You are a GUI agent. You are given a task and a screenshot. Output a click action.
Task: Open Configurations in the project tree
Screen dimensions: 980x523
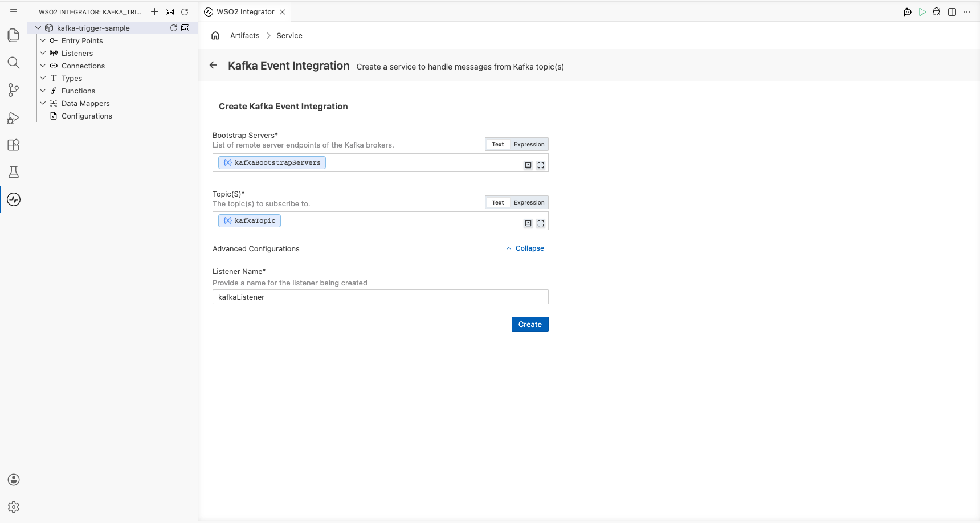(87, 116)
